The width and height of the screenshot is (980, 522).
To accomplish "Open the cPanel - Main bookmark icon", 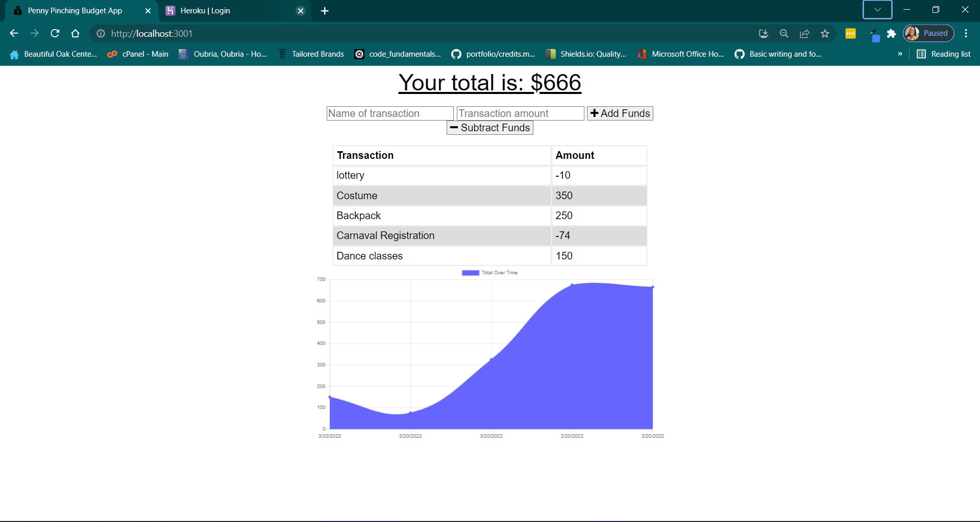I will click(112, 54).
